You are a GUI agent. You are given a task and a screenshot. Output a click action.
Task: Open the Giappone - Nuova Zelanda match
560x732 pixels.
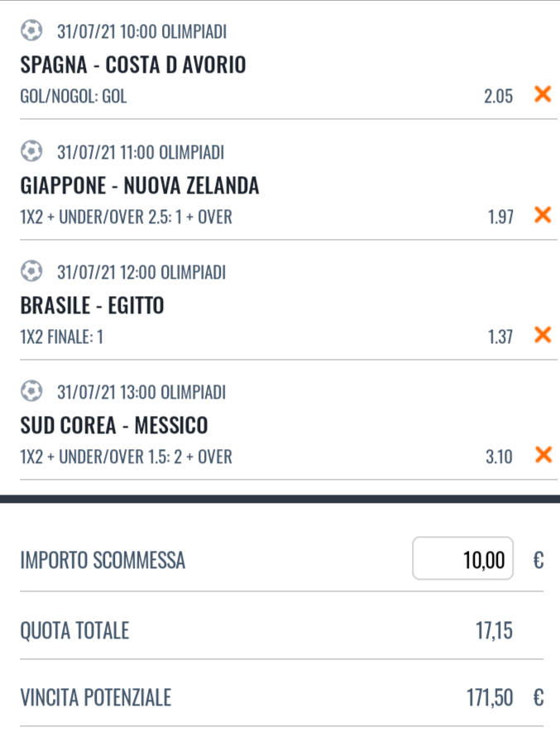pos(140,185)
